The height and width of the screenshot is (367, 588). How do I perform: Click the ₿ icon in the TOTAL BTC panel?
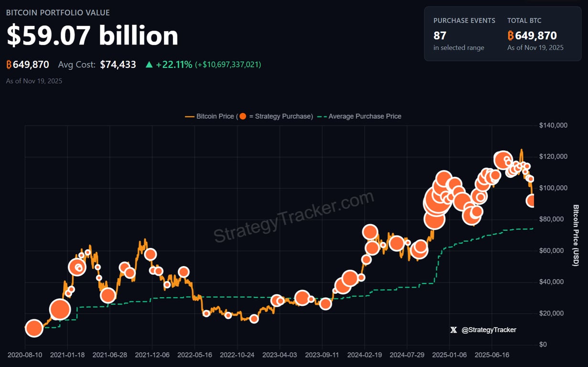[x=511, y=35]
